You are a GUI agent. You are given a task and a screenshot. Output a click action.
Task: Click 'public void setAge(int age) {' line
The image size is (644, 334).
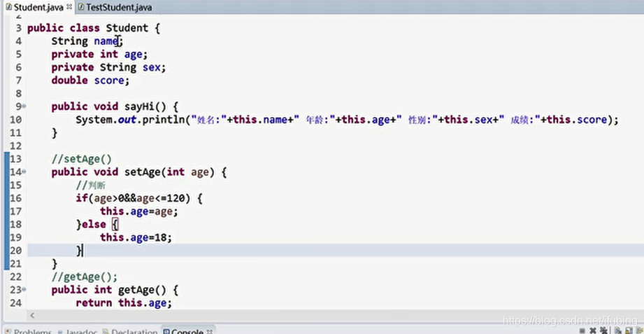[x=139, y=172]
